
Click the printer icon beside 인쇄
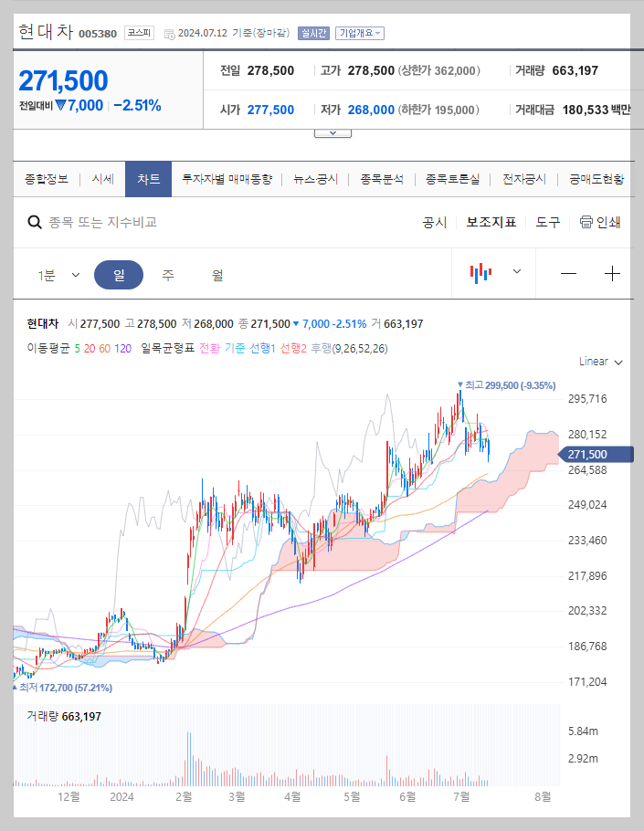(585, 222)
